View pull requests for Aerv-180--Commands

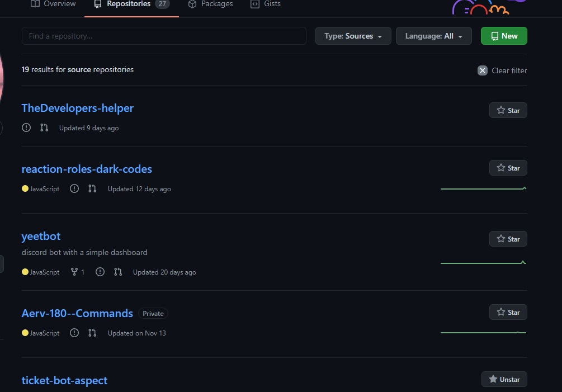(92, 333)
